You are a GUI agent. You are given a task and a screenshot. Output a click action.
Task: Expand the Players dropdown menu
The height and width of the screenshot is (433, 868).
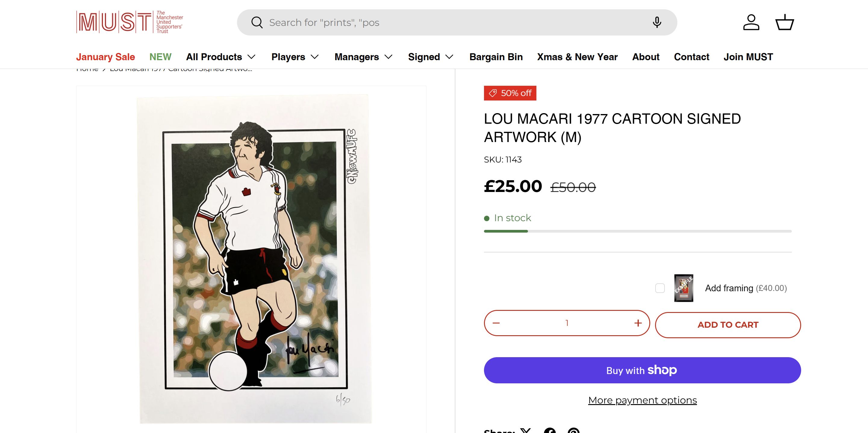tap(295, 57)
